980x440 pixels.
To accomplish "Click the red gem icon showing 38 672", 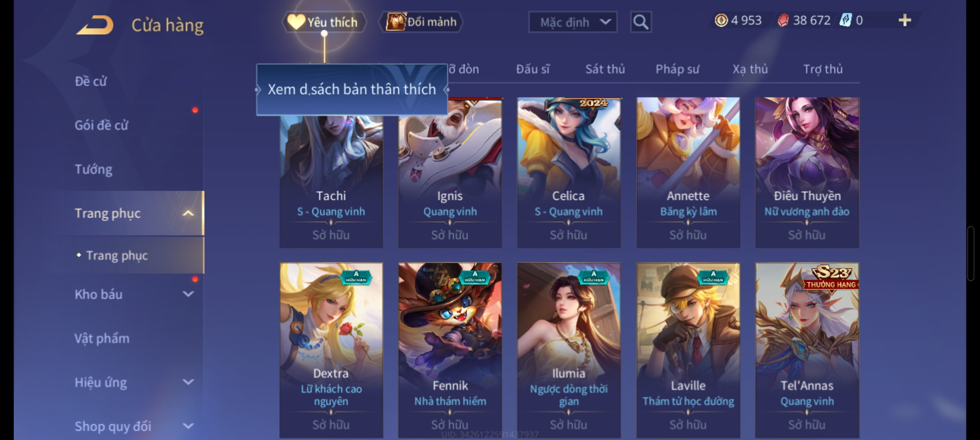I will pos(783,20).
